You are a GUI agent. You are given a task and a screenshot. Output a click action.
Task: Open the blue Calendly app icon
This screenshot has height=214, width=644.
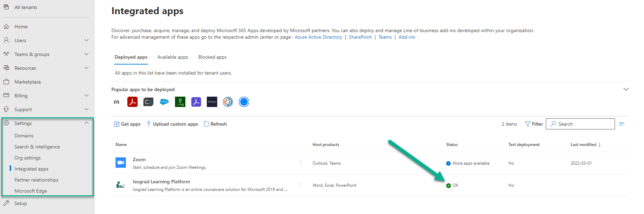244,102
